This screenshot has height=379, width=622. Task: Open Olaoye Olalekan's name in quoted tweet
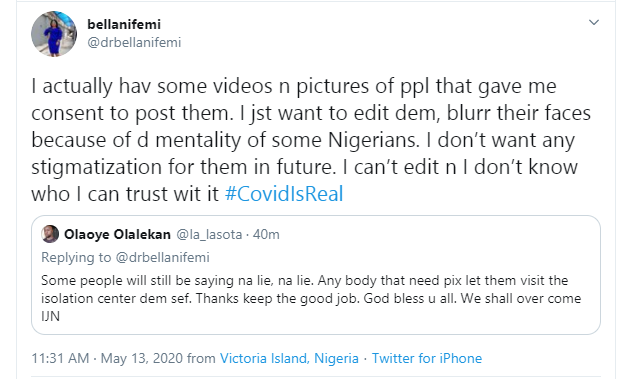point(117,235)
